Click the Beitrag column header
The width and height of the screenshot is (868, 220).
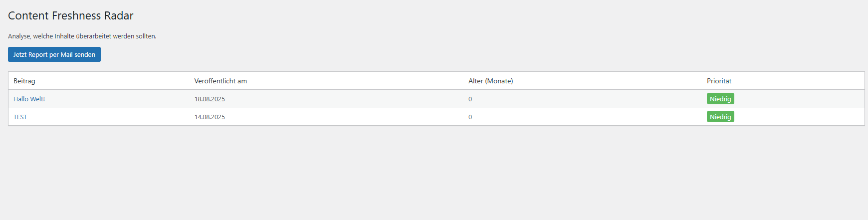(x=24, y=81)
